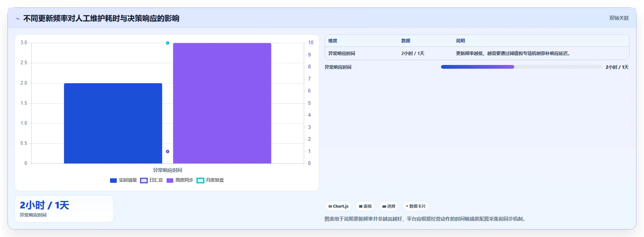The width and height of the screenshot is (644, 237).
Task: Toggle the 周度同步 legend item
Action: (x=180, y=180)
